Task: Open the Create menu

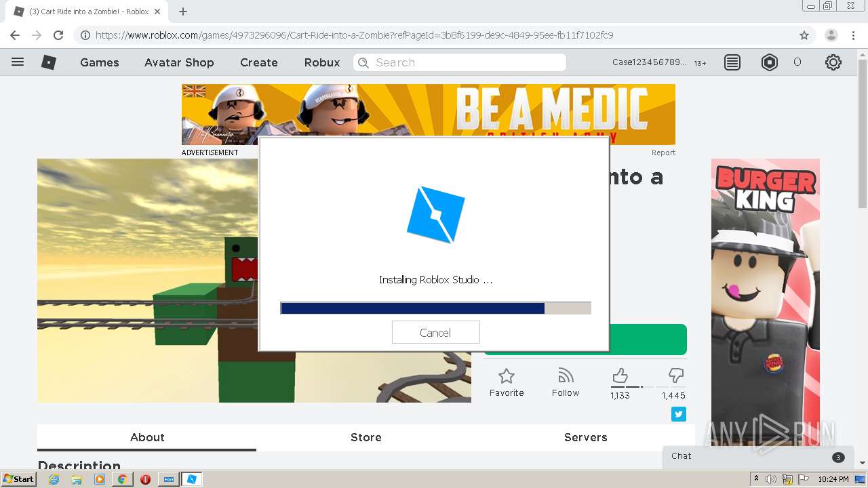Action: coord(259,62)
